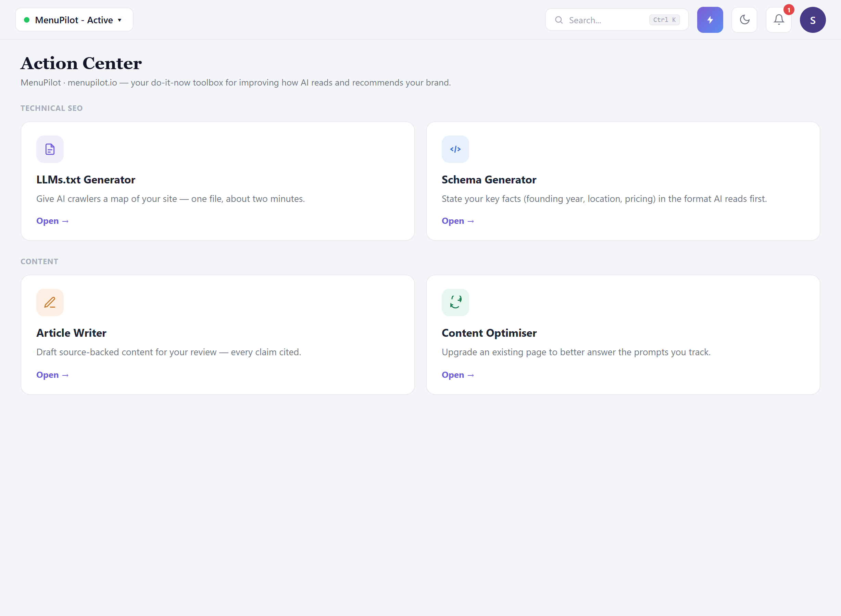Screen dimensions: 841x616
Task: Click the Search input field
Action: 617,20
